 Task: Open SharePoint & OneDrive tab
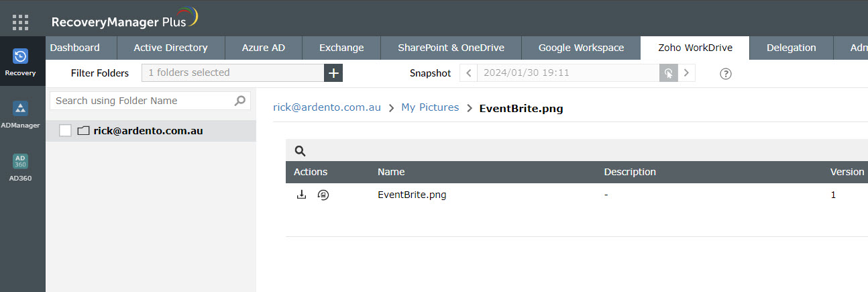click(451, 48)
